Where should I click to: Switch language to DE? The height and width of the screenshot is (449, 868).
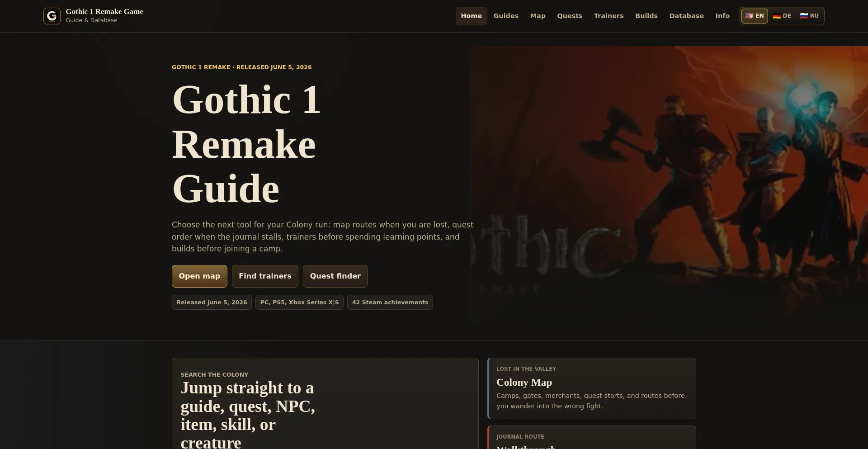pyautogui.click(x=782, y=16)
